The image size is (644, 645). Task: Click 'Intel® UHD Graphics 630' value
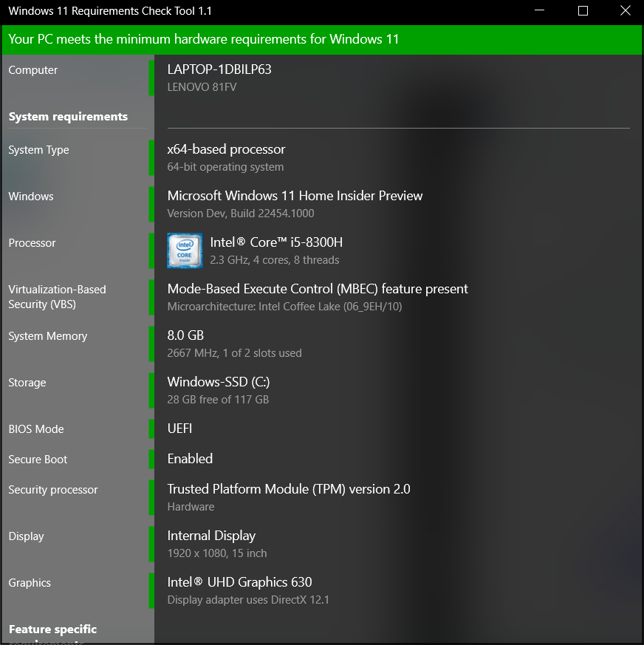tap(240, 582)
